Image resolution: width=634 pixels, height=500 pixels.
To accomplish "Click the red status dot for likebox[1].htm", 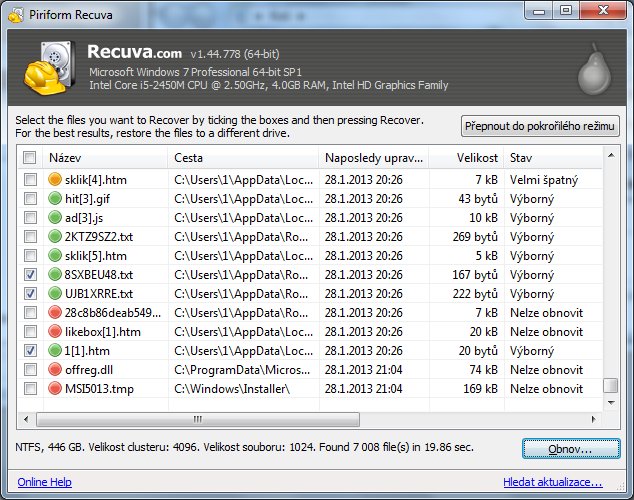I will tap(55, 331).
